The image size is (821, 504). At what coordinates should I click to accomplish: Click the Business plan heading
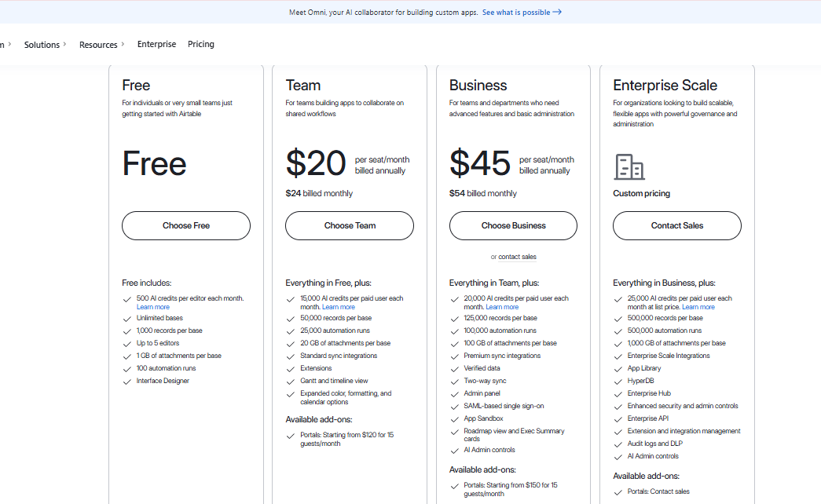478,86
